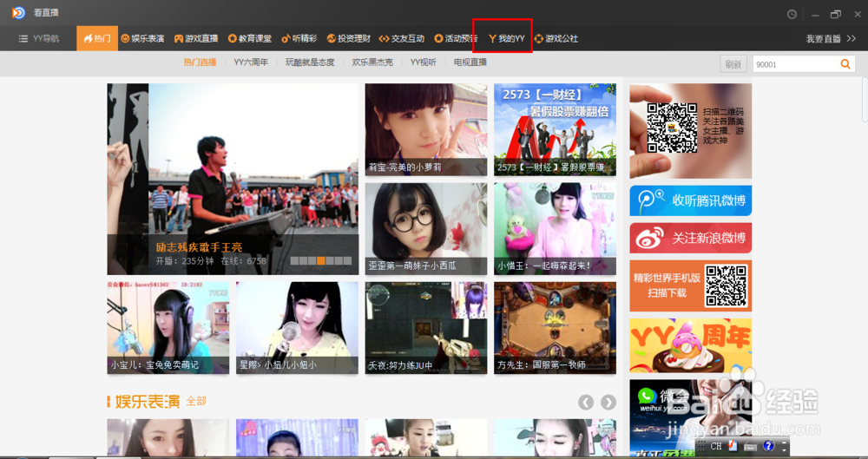Show previous 娱乐表演 items with left arrow
The height and width of the screenshot is (459, 868).
tap(586, 403)
